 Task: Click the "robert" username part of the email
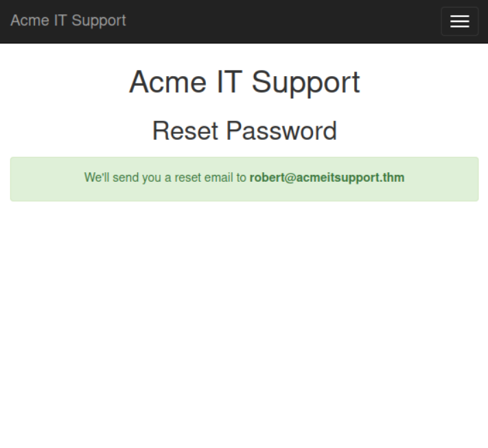[266, 178]
